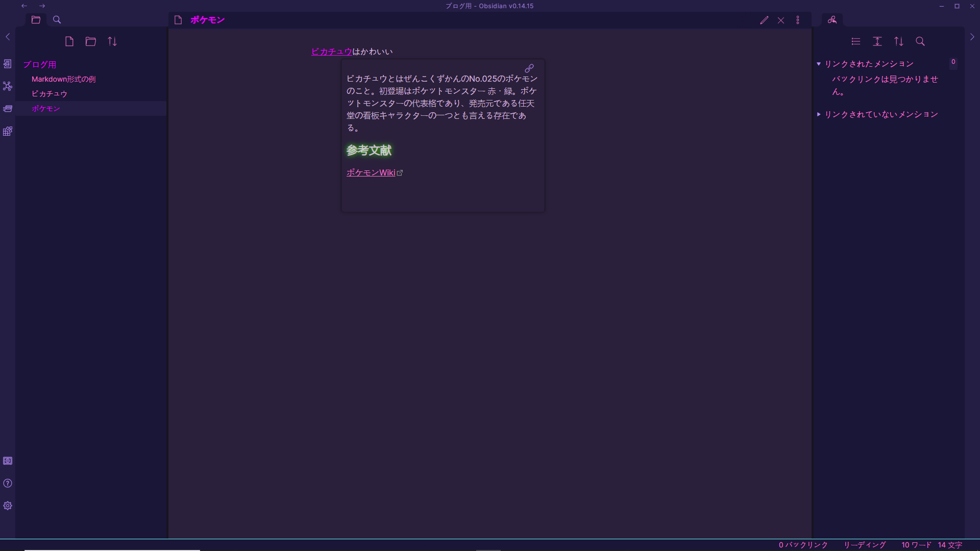The height and width of the screenshot is (551, 980).
Task: Change the file sort order
Action: (112, 41)
